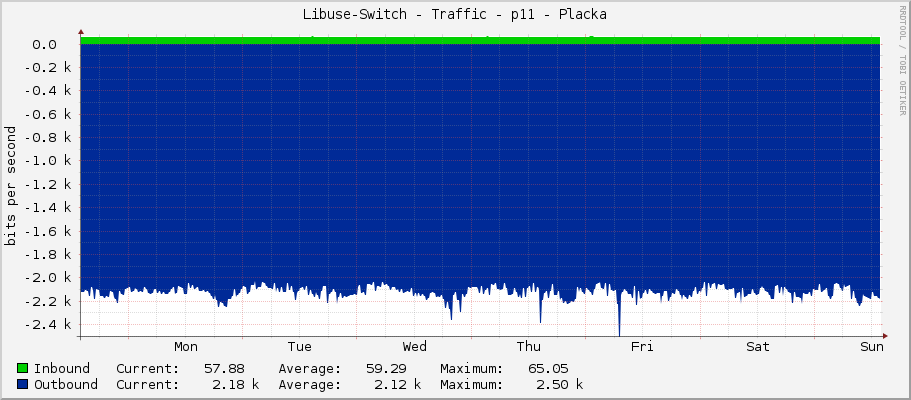This screenshot has height=400, width=911.
Task: Select the Outbound legend label
Action: pyautogui.click(x=66, y=384)
